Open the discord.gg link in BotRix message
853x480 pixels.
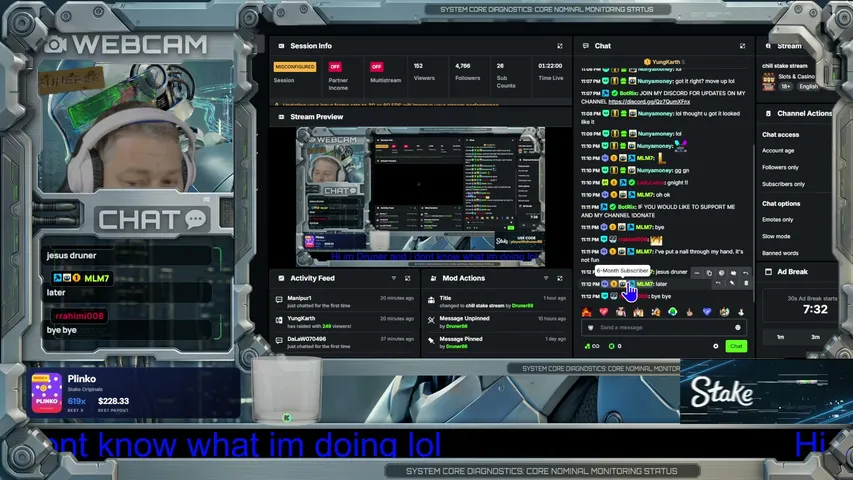649,102
